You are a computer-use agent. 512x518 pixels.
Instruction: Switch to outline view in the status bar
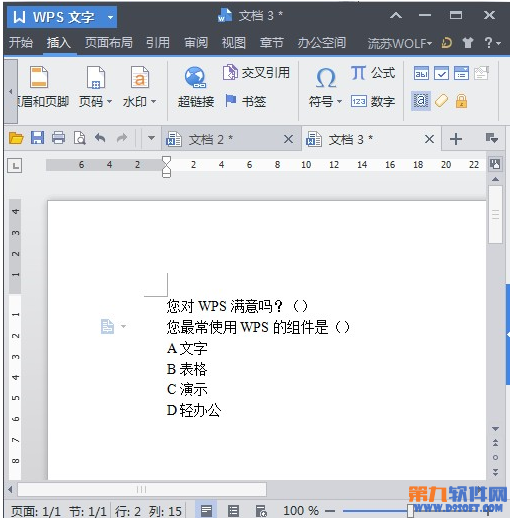click(x=233, y=511)
